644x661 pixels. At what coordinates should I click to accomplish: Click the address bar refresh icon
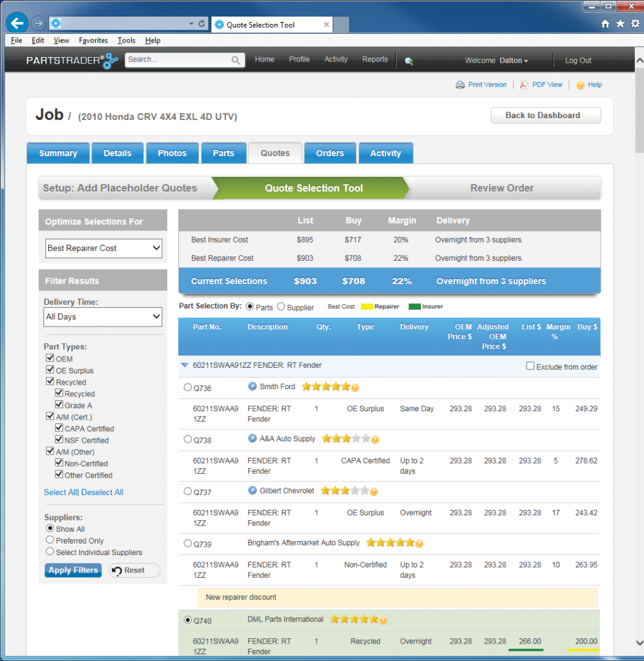click(202, 24)
